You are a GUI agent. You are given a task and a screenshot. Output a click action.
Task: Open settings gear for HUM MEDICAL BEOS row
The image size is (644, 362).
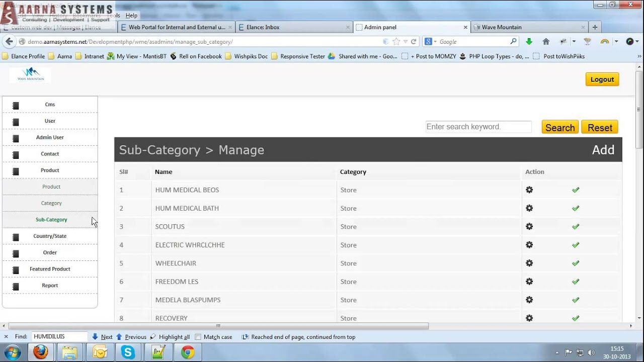529,190
